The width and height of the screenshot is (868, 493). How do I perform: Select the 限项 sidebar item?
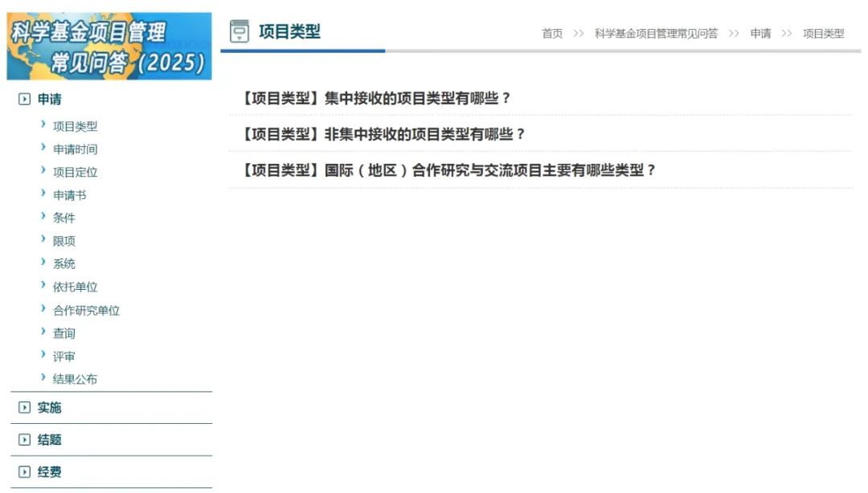[x=63, y=241]
